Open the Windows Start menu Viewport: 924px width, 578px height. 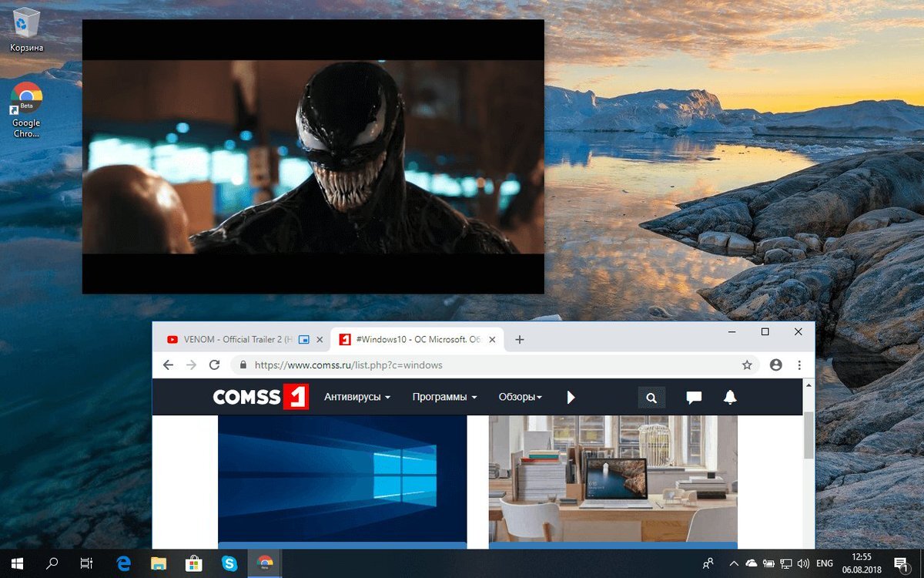tap(17, 563)
